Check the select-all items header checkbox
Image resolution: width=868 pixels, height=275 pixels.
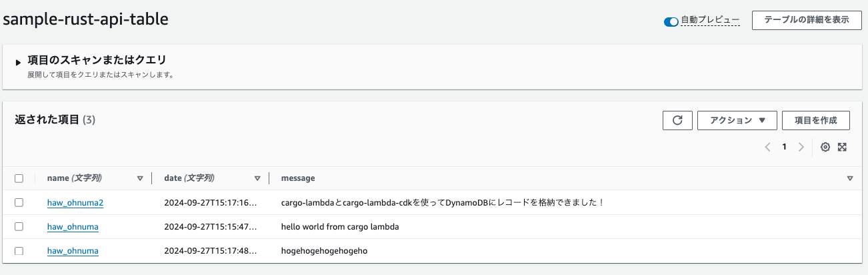tap(19, 178)
